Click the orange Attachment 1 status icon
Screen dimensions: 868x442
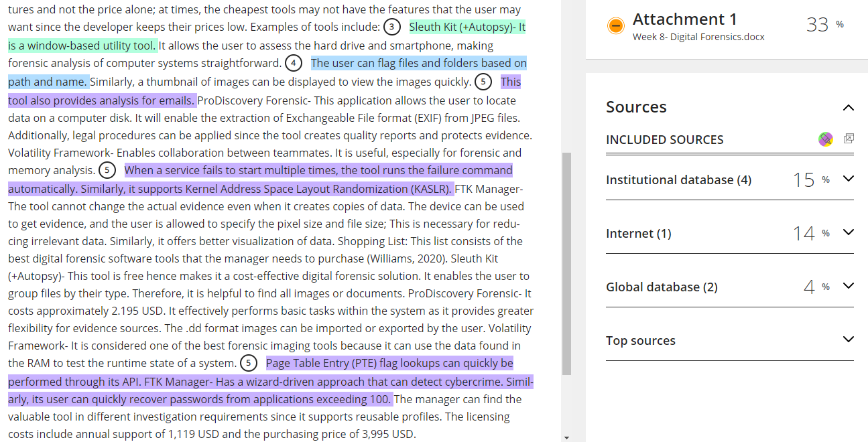coord(616,26)
